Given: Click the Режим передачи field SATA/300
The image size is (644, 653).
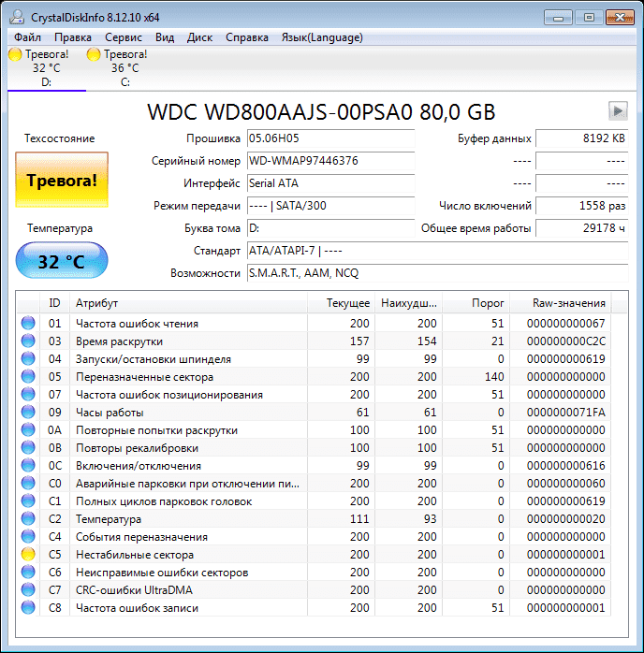Looking at the screenshot, I should pyautogui.click(x=330, y=206).
